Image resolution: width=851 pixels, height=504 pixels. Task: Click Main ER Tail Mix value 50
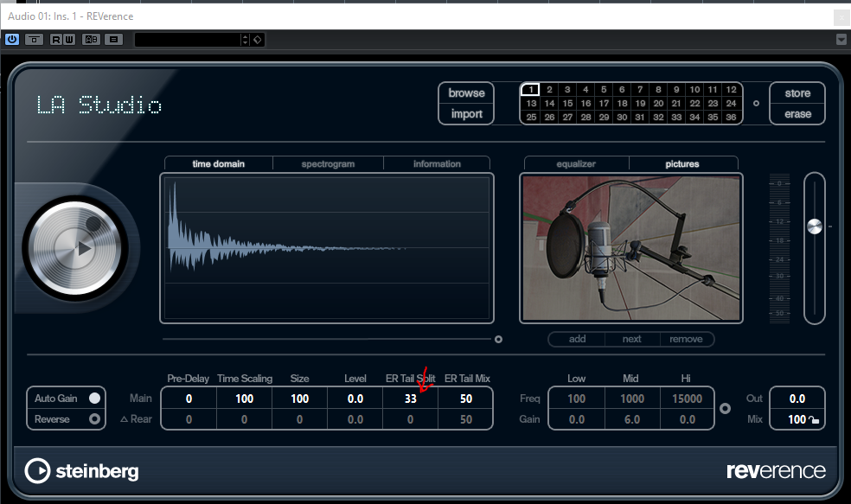click(x=465, y=399)
